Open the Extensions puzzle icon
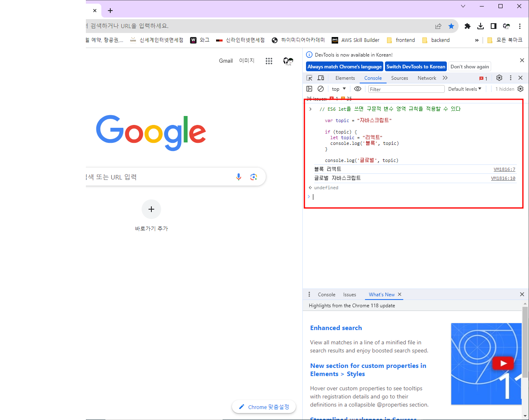The height and width of the screenshot is (420, 529). 468,26
